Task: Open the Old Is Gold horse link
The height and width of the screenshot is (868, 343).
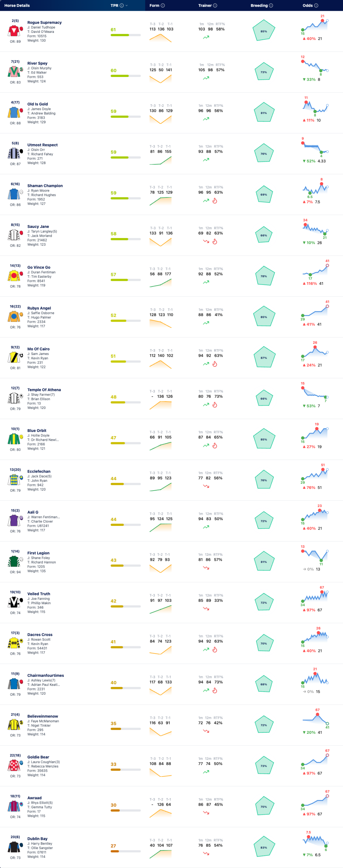Action: tap(38, 104)
